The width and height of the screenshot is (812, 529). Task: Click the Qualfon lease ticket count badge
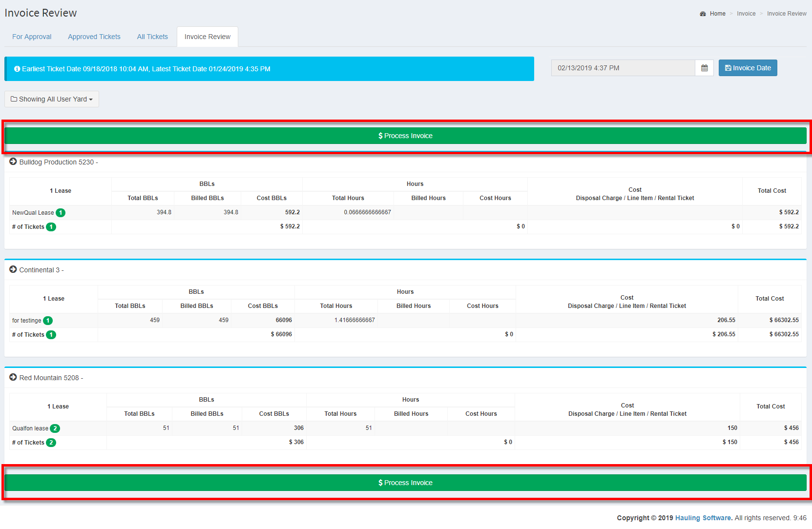pyautogui.click(x=55, y=428)
